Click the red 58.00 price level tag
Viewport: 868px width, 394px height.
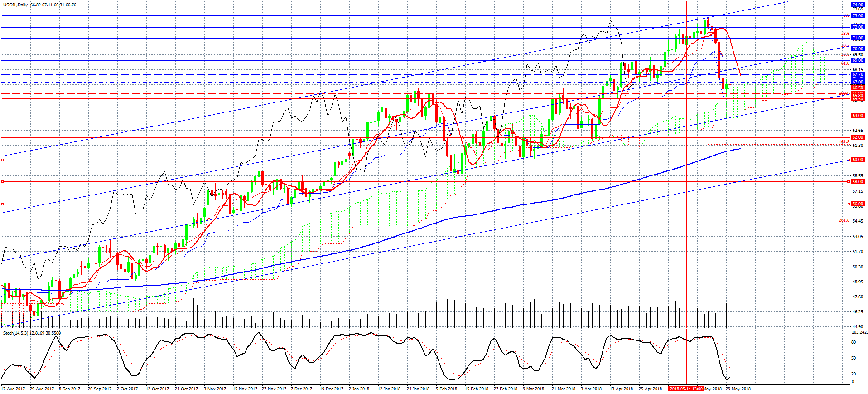[858, 182]
